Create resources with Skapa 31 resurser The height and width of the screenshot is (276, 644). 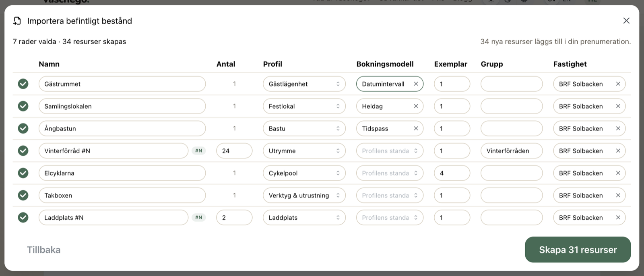point(578,250)
